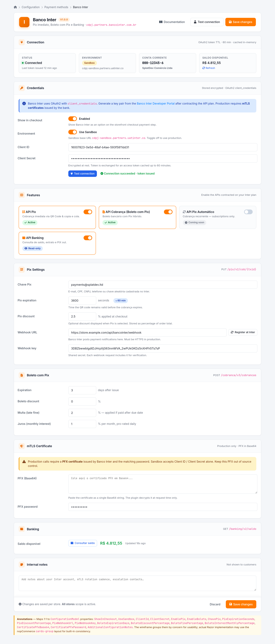Click the clock icon in Coming soon badge
Image resolution: width=275 pixels, height=644 pixels.
[x=186, y=223]
